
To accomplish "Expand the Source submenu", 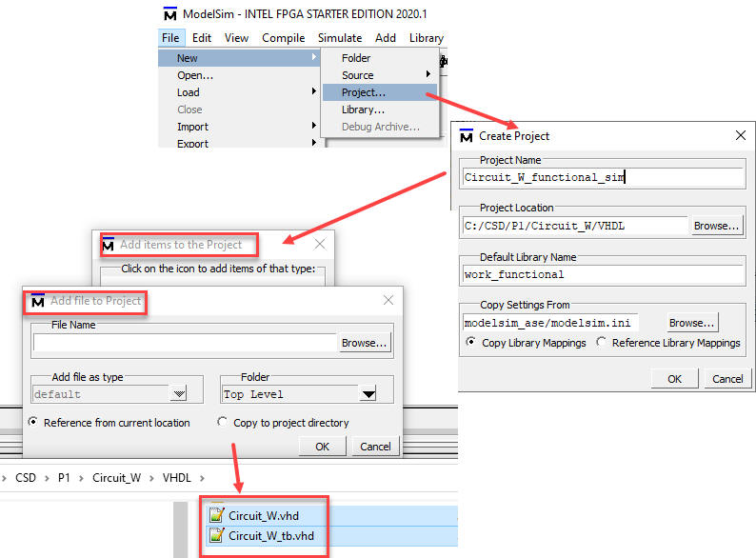I will coord(380,75).
